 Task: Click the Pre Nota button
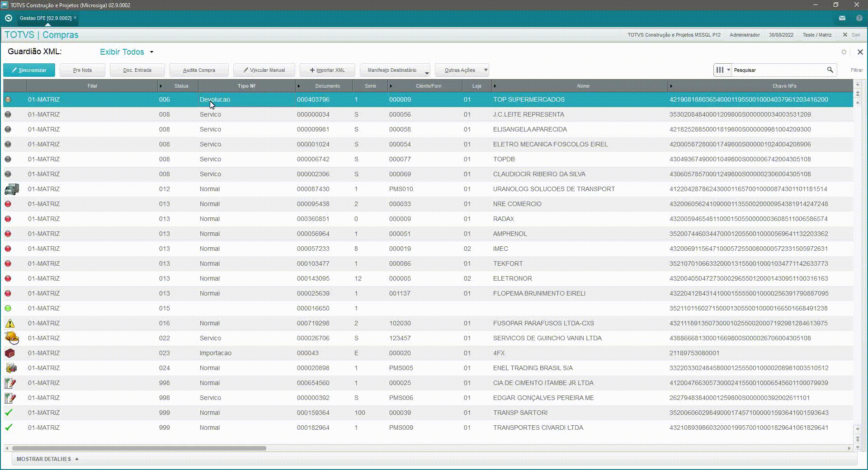click(x=82, y=70)
